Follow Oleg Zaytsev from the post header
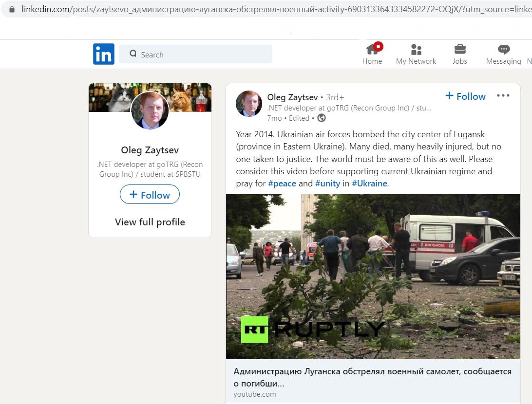Viewport: 532px width, 404px height. pos(465,96)
